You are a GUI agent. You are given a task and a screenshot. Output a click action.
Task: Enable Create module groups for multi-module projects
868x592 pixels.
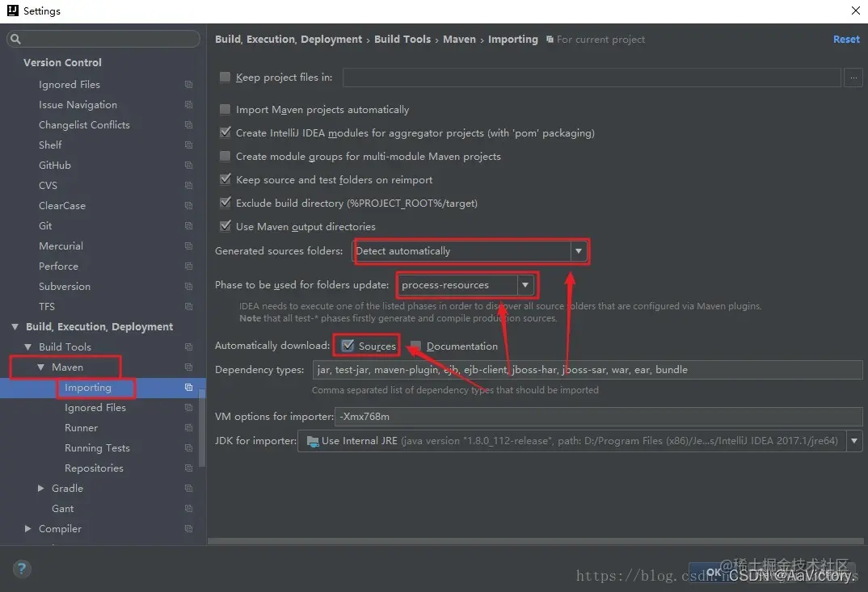[225, 156]
